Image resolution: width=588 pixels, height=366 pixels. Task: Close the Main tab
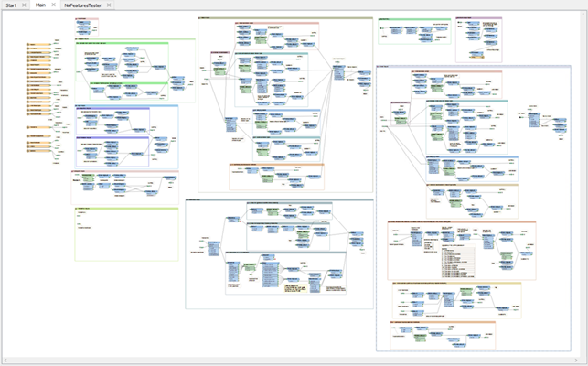(x=53, y=5)
